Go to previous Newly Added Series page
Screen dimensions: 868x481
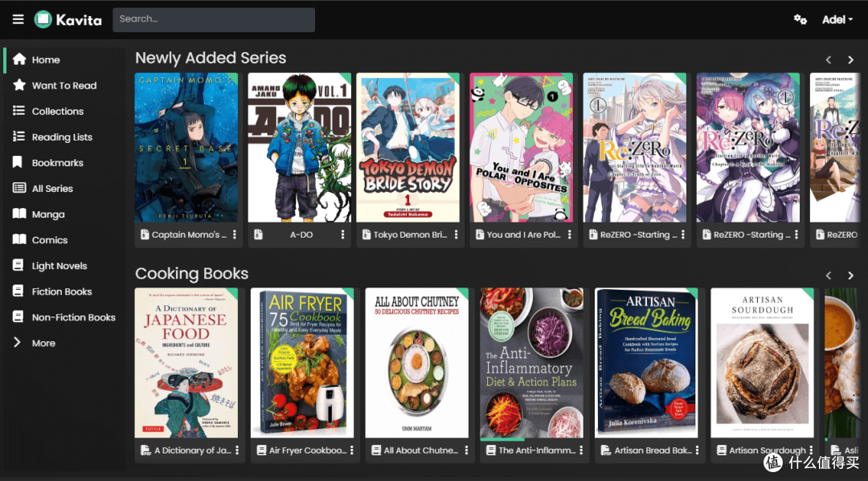click(x=829, y=59)
